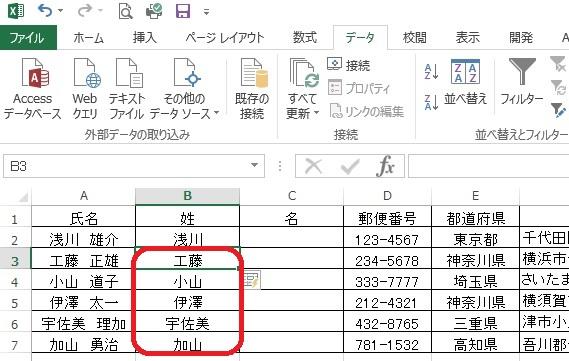Sort descending Z to A
Screen dimensions: 569x361
click(x=431, y=102)
